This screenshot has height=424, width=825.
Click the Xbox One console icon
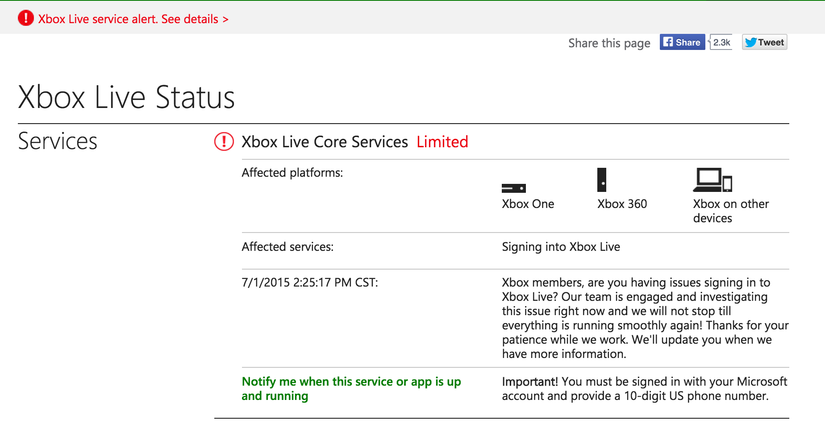[x=514, y=188]
